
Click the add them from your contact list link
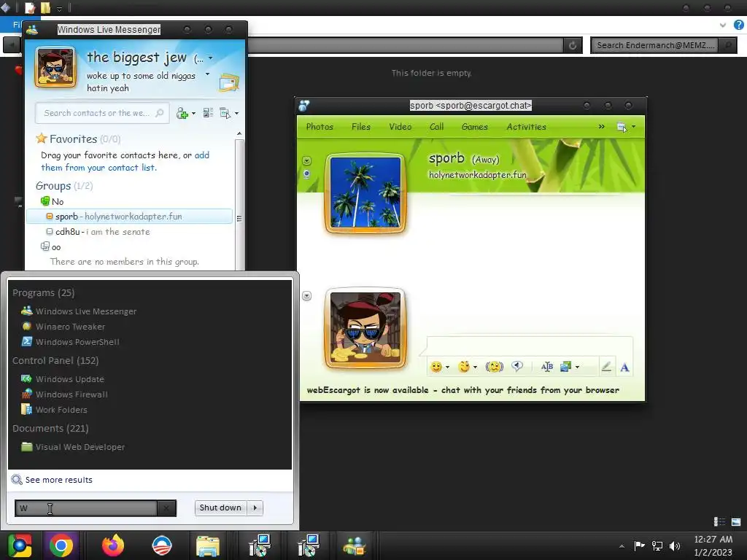pos(125,161)
